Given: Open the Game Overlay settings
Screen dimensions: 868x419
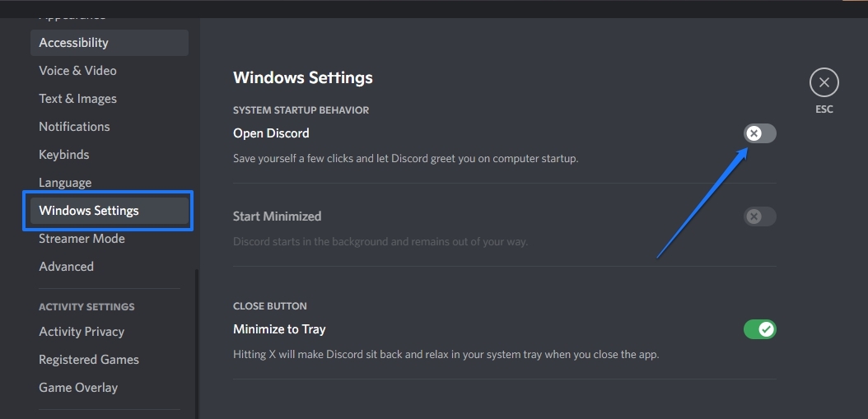Looking at the screenshot, I should click(x=78, y=388).
